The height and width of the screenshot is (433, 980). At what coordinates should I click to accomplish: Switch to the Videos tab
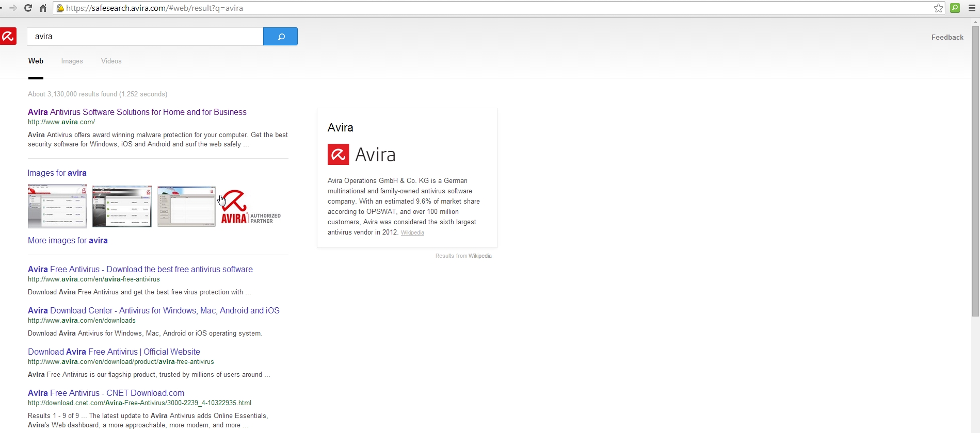[111, 61]
